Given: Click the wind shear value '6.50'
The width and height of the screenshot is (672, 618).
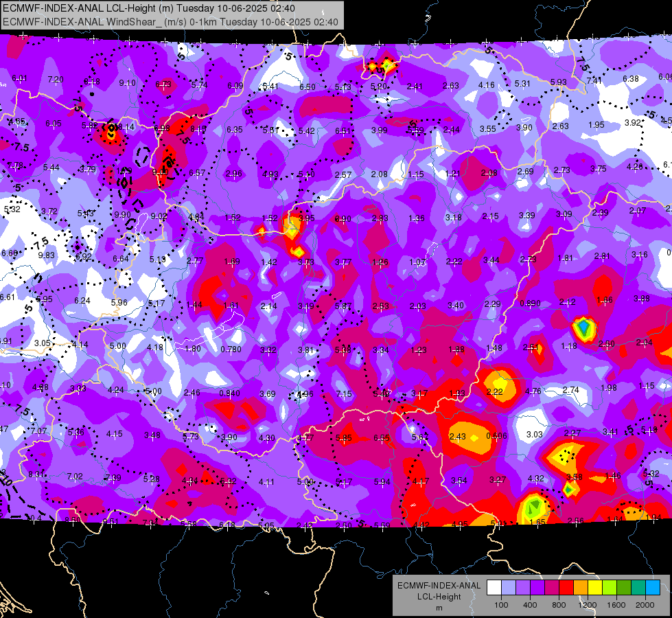Looking at the screenshot, I should click(x=308, y=87).
